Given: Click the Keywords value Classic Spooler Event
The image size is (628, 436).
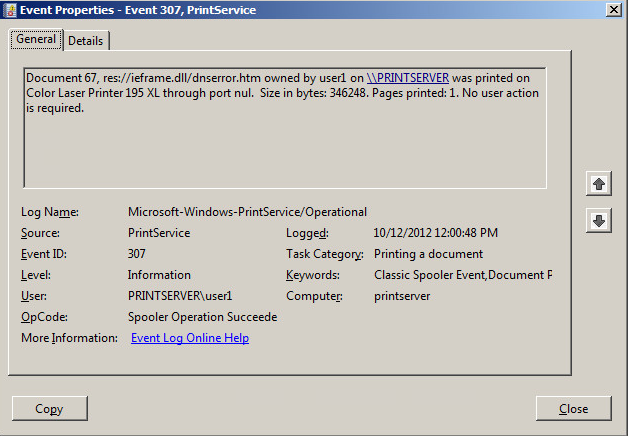Looking at the screenshot, I should tap(461, 275).
